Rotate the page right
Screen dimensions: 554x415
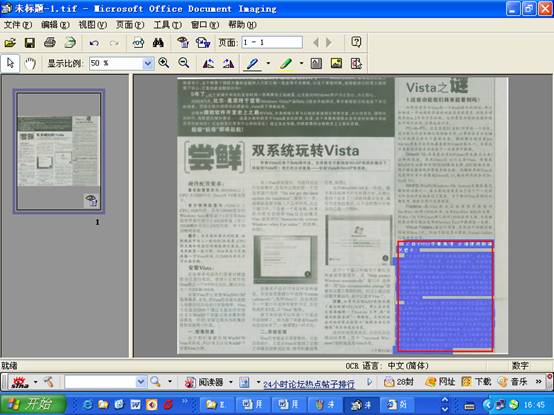click(x=228, y=64)
